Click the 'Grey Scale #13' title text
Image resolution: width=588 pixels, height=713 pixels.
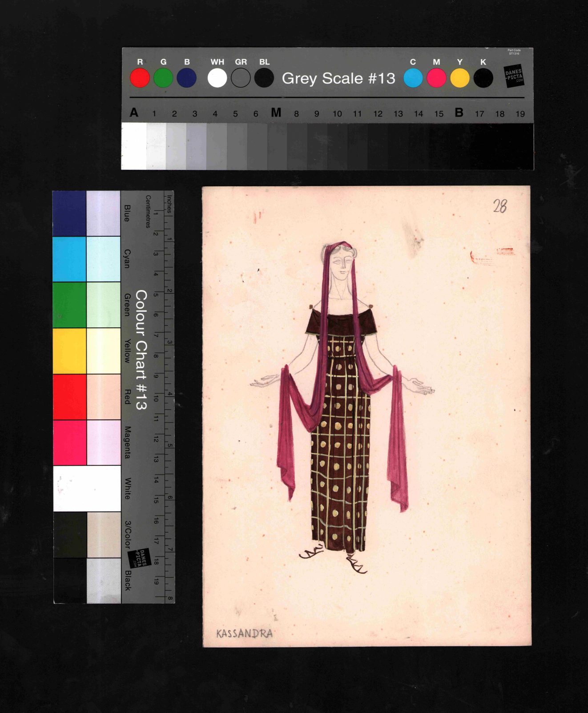click(x=338, y=78)
